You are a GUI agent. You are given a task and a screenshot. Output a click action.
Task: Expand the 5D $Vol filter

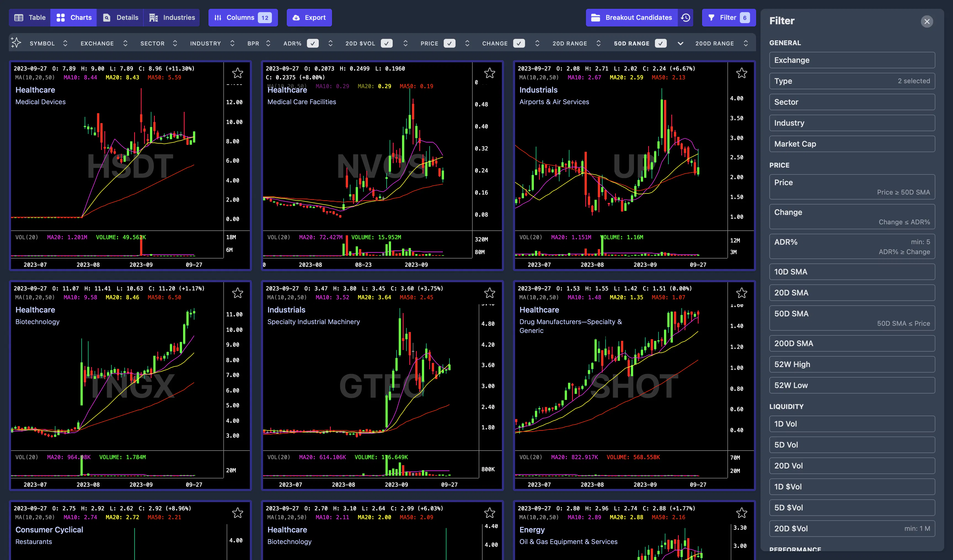pos(852,507)
